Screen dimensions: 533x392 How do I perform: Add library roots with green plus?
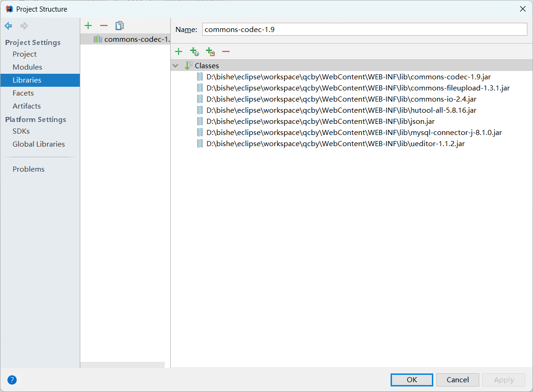[x=179, y=51]
